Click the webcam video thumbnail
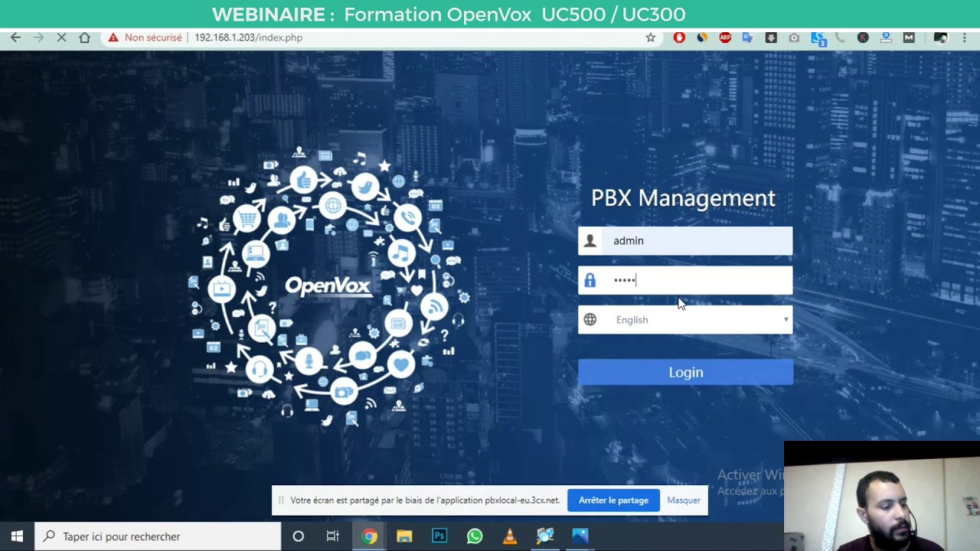 tap(882, 496)
